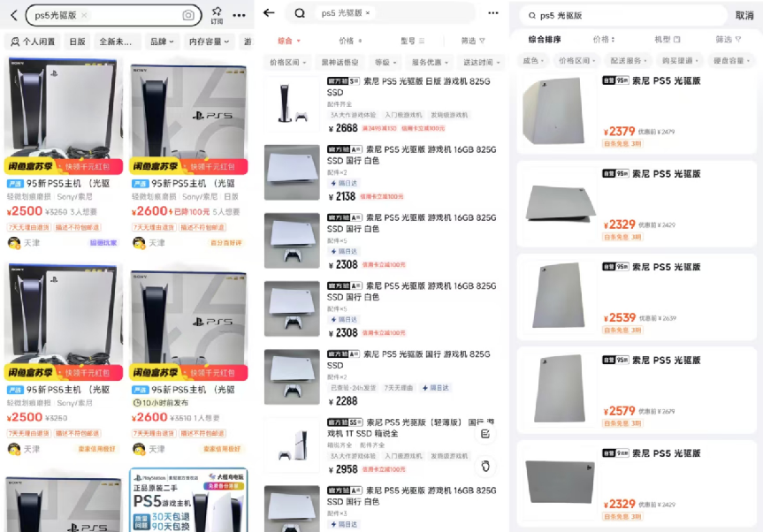Clear the text in the camera search box
The height and width of the screenshot is (532, 763).
pyautogui.click(x=84, y=15)
